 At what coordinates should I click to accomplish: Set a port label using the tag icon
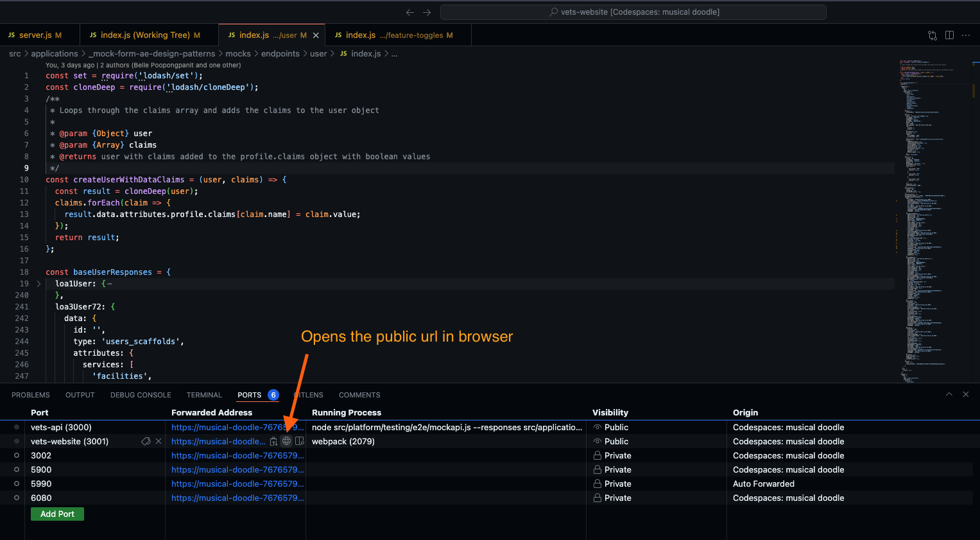pos(146,441)
